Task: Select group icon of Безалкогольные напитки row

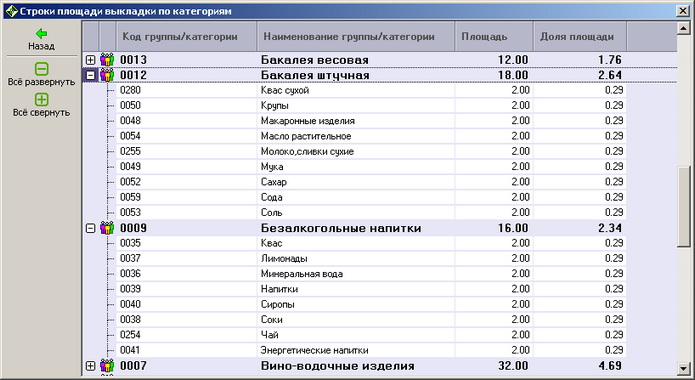Action: click(107, 228)
